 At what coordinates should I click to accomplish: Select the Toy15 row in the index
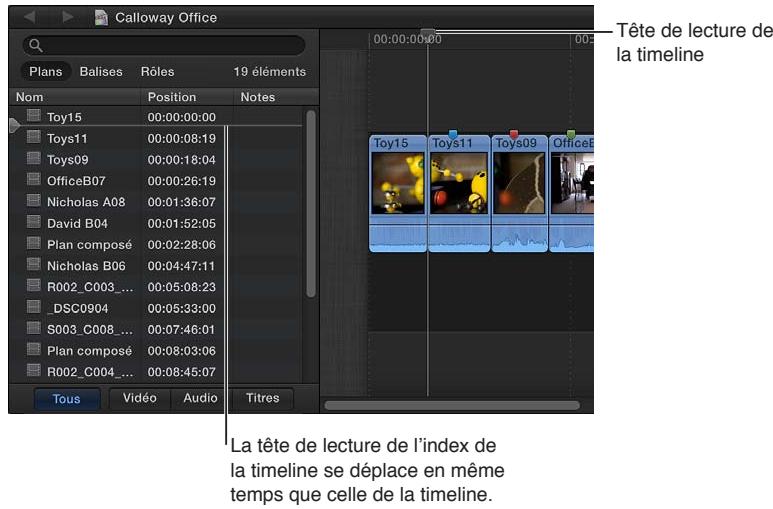coord(155,117)
